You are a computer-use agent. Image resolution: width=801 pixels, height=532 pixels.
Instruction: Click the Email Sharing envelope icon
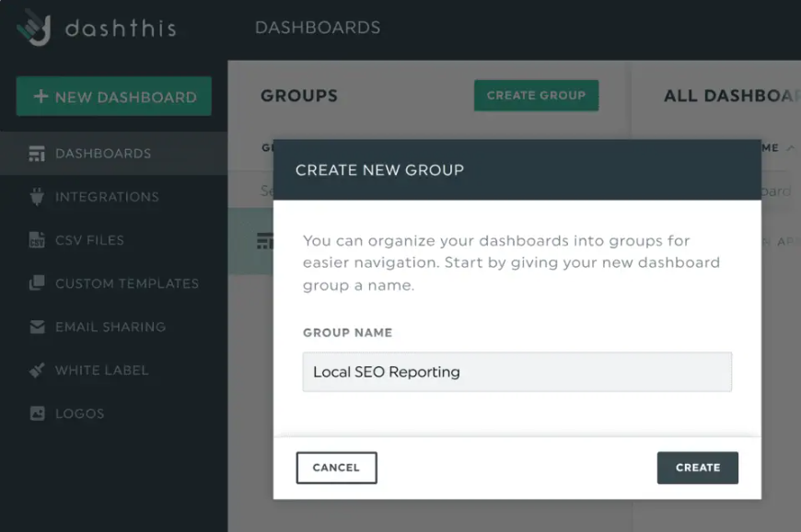coord(37,327)
